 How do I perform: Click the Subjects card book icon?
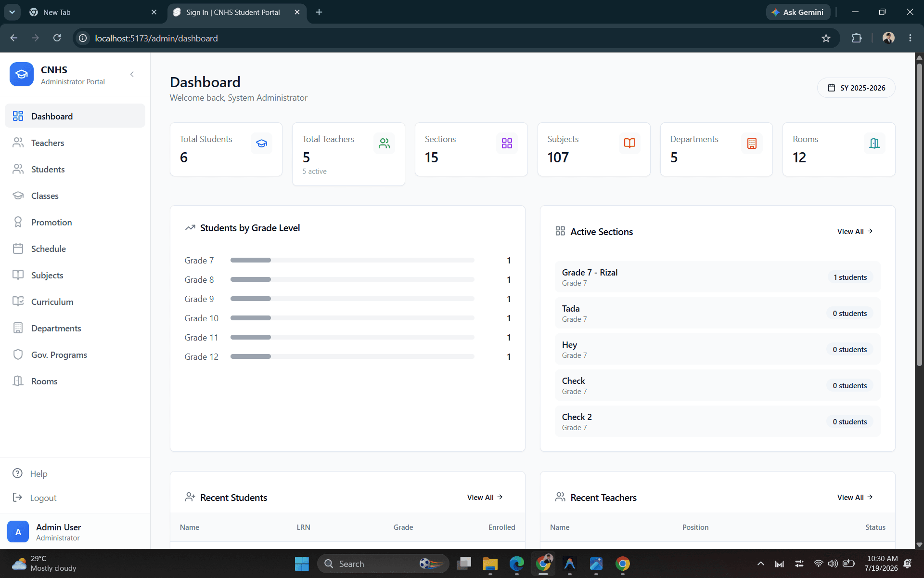629,144
